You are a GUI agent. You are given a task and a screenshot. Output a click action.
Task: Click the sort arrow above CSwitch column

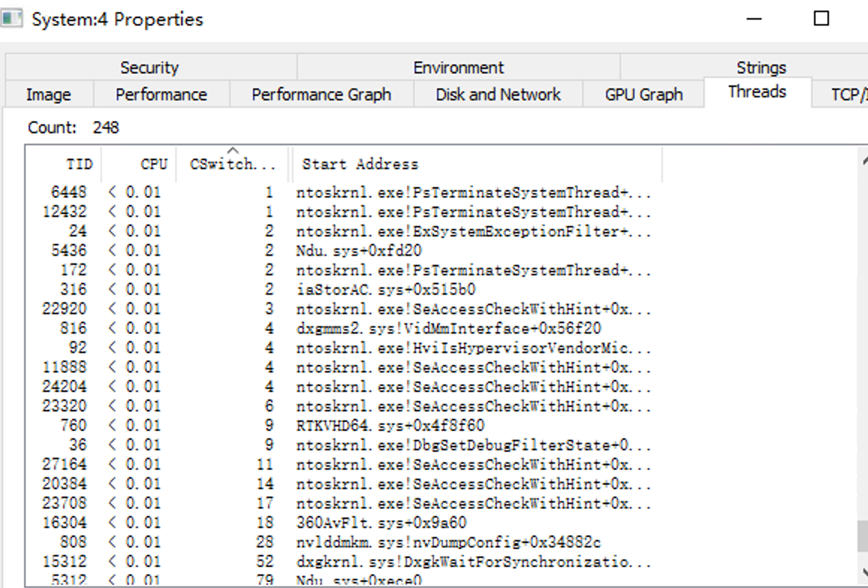click(x=233, y=150)
